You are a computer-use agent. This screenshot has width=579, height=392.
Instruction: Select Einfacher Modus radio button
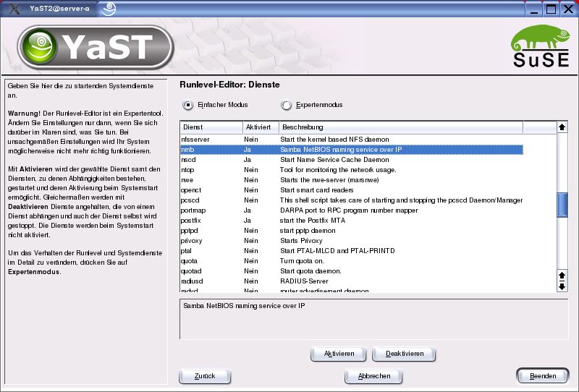188,105
